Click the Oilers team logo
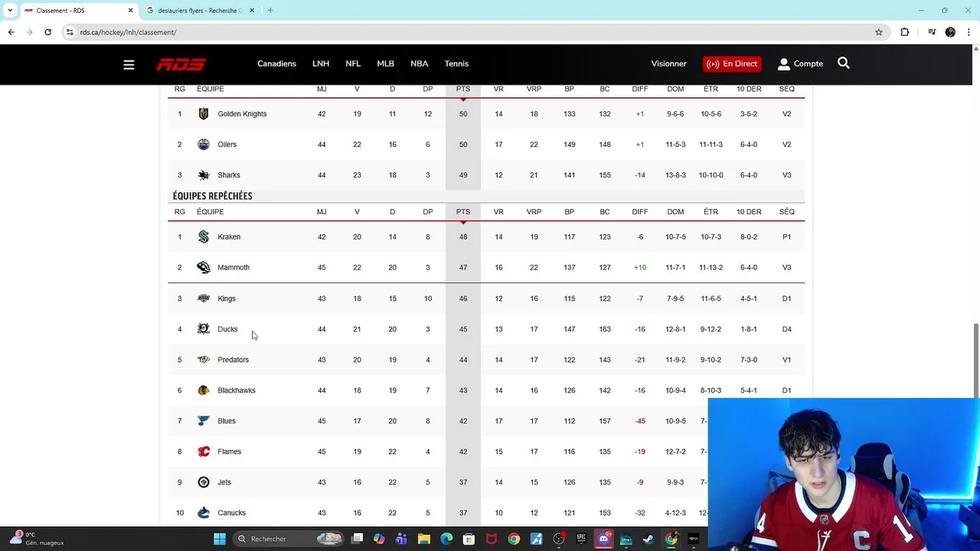 click(x=204, y=145)
